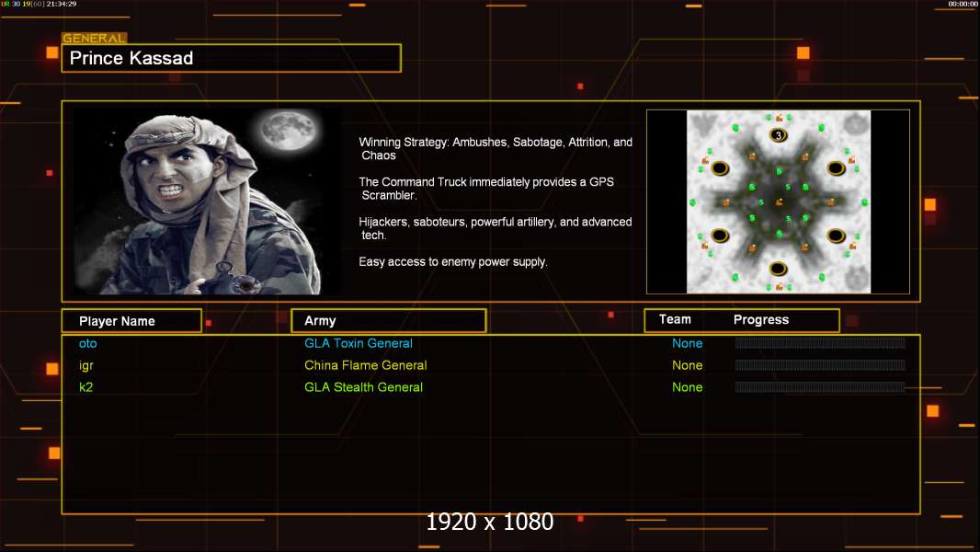The width and height of the screenshot is (980, 552).
Task: Click the Hijackers, saboteurs description text
Action: tap(495, 228)
